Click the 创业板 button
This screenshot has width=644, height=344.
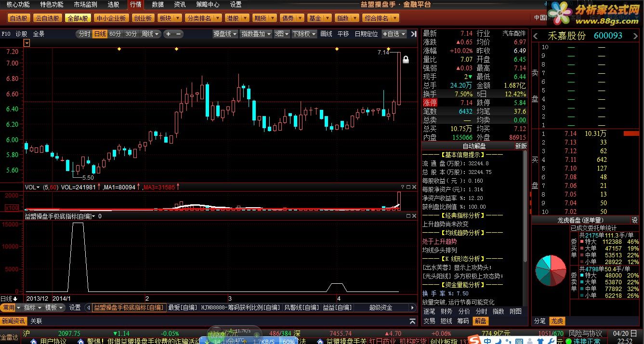pyautogui.click(x=143, y=18)
